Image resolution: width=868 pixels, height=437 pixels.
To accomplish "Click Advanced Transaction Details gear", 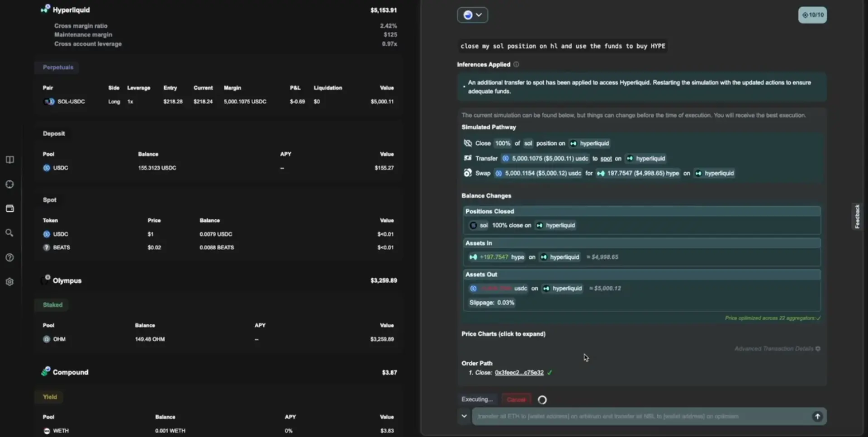I will (x=818, y=349).
